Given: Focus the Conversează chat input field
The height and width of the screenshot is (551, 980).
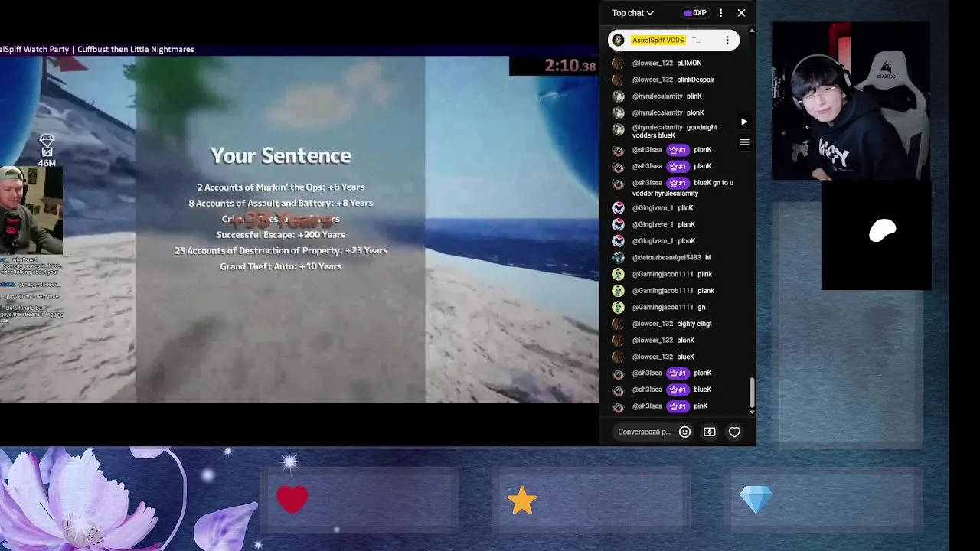Looking at the screenshot, I should pyautogui.click(x=644, y=432).
